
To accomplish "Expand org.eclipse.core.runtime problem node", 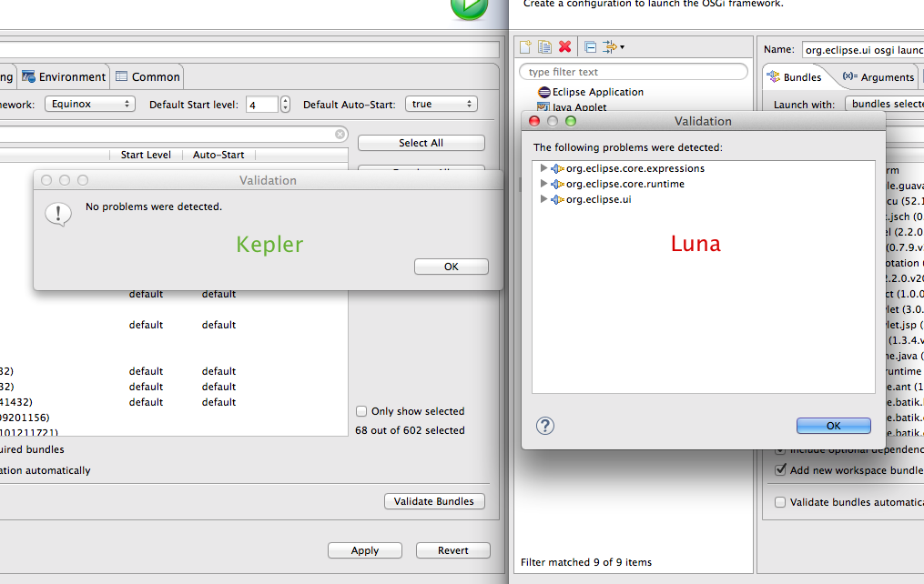I will coord(543,184).
